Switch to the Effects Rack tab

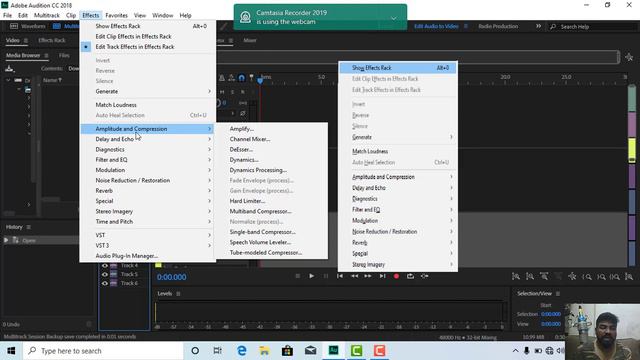(x=52, y=40)
